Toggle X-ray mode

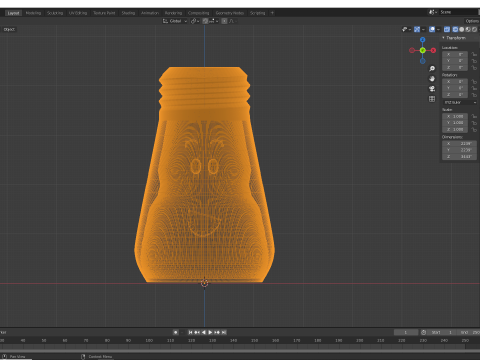click(x=447, y=29)
